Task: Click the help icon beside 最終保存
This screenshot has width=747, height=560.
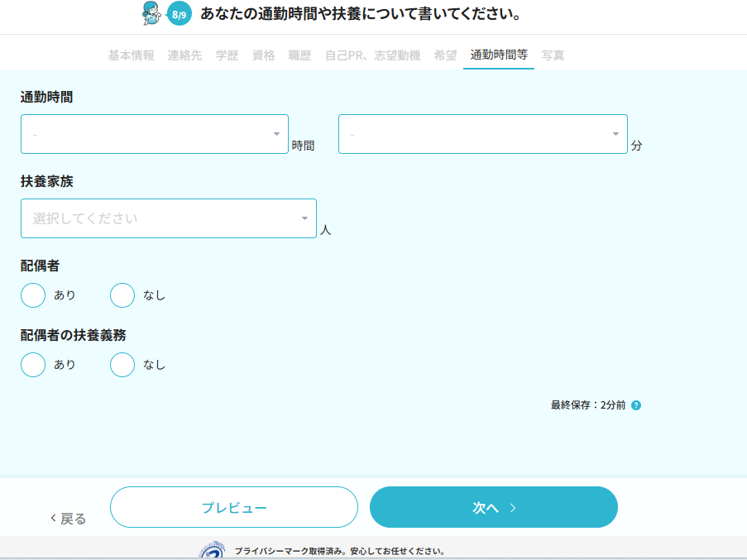Action: click(x=636, y=405)
